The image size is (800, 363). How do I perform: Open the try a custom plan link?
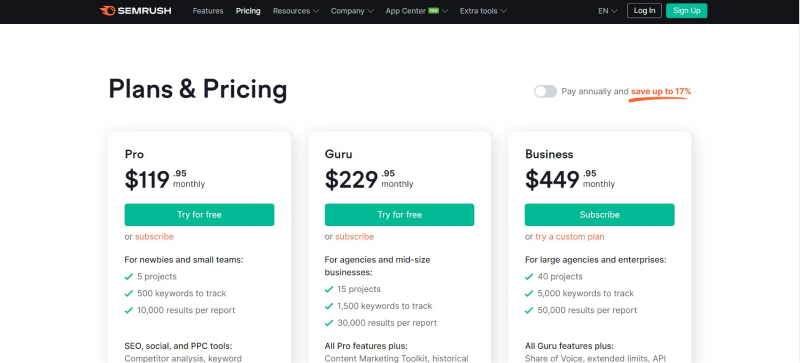[x=569, y=237]
